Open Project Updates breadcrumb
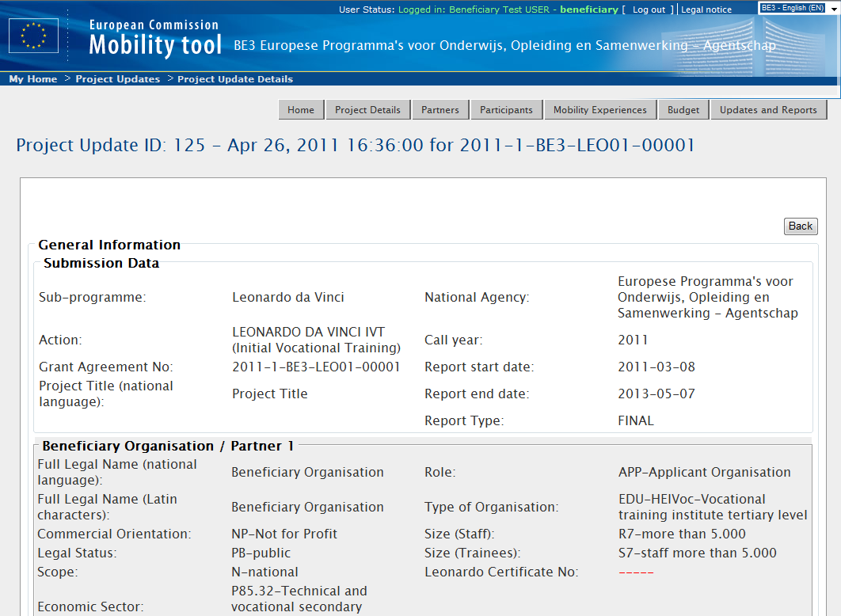Screen dimensions: 841x616 [x=117, y=79]
